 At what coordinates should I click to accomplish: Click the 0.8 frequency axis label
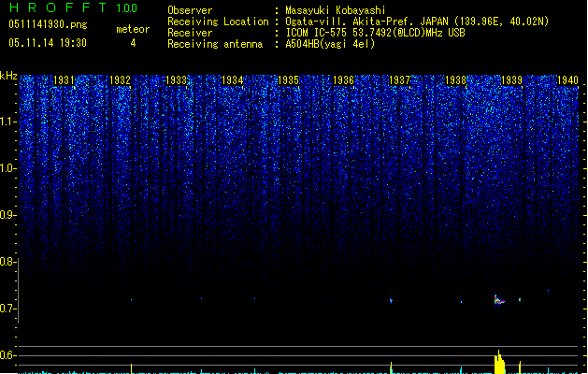[x=7, y=262]
